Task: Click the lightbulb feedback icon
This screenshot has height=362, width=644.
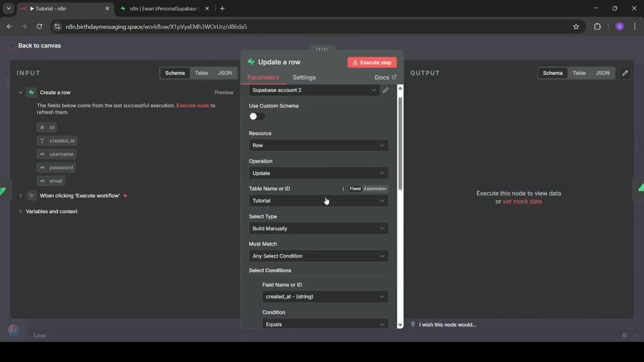Action: (x=413, y=324)
